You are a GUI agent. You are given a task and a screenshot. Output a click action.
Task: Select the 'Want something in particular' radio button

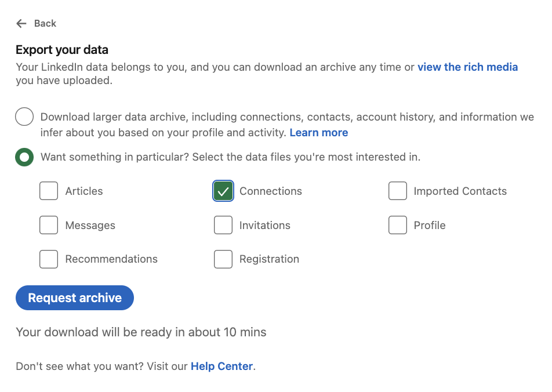point(24,157)
